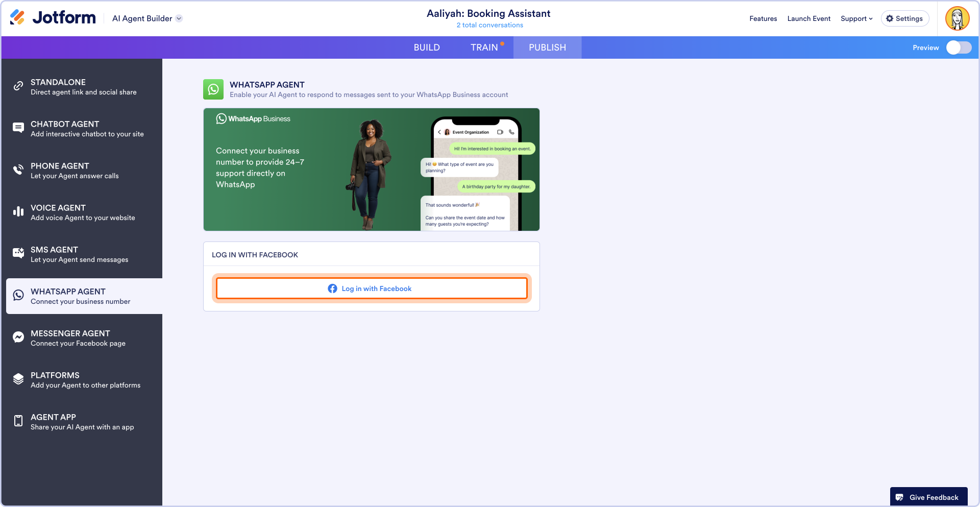980x507 pixels.
Task: Click the Jotform wordmark text
Action: tap(64, 17)
